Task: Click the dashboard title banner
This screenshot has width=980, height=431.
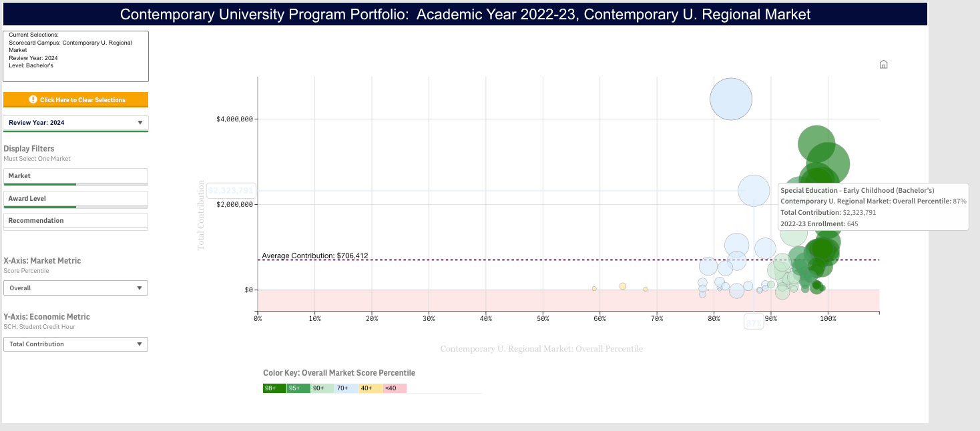Action: coord(465,14)
